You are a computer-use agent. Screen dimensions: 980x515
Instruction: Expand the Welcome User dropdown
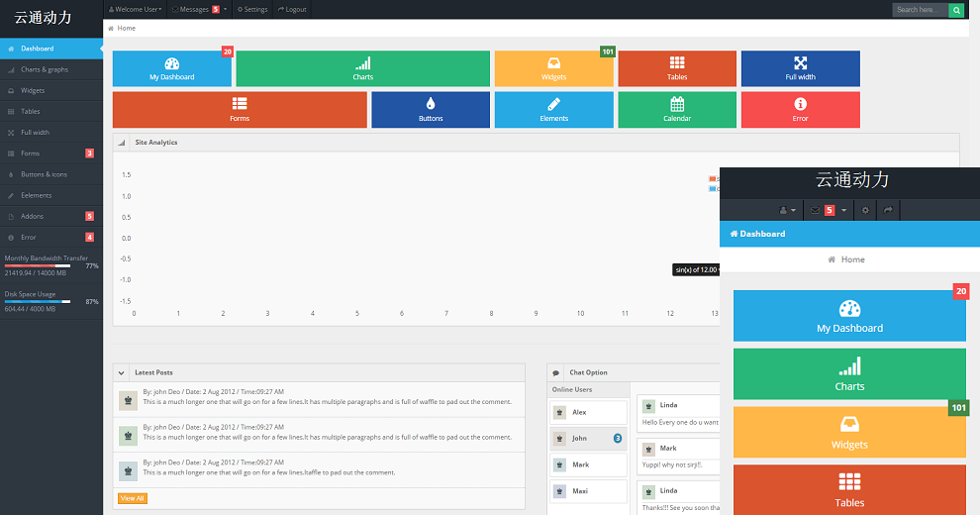tap(135, 10)
